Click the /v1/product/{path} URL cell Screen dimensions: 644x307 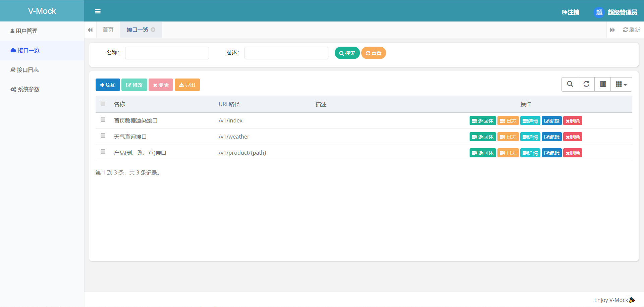pyautogui.click(x=243, y=153)
